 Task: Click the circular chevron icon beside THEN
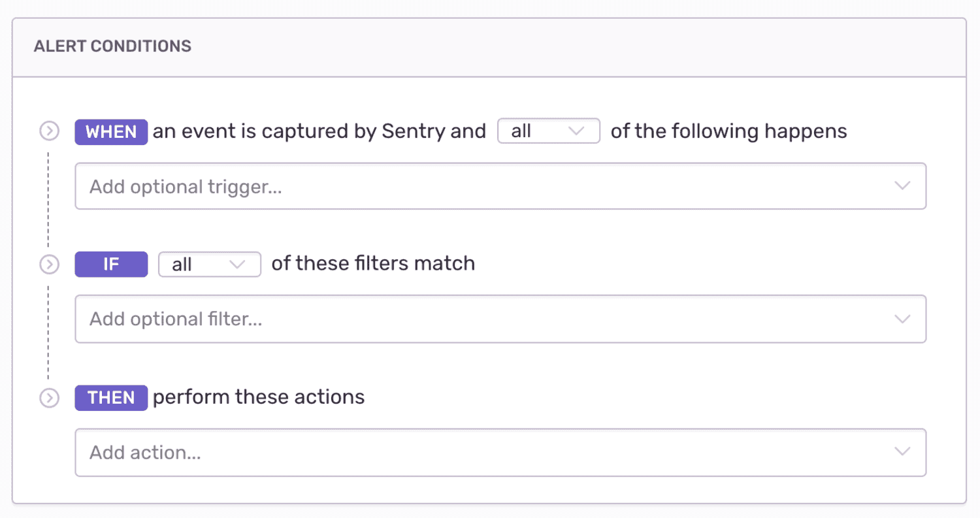49,398
